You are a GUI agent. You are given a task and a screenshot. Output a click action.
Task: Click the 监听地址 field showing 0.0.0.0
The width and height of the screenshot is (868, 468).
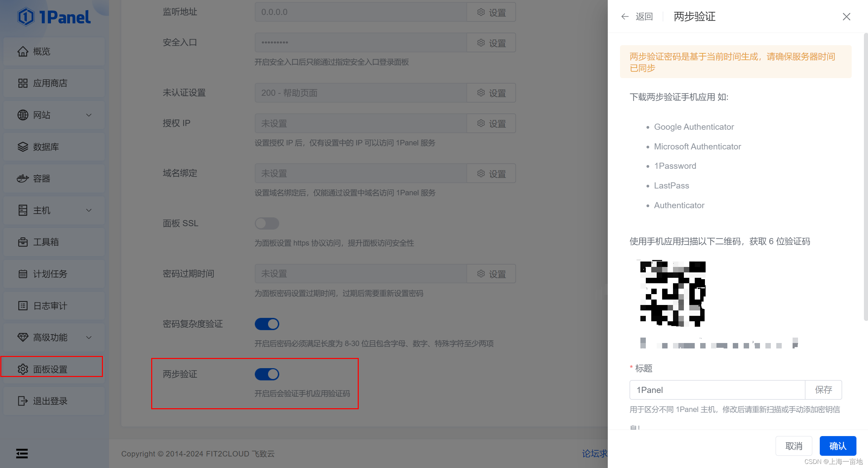361,12
